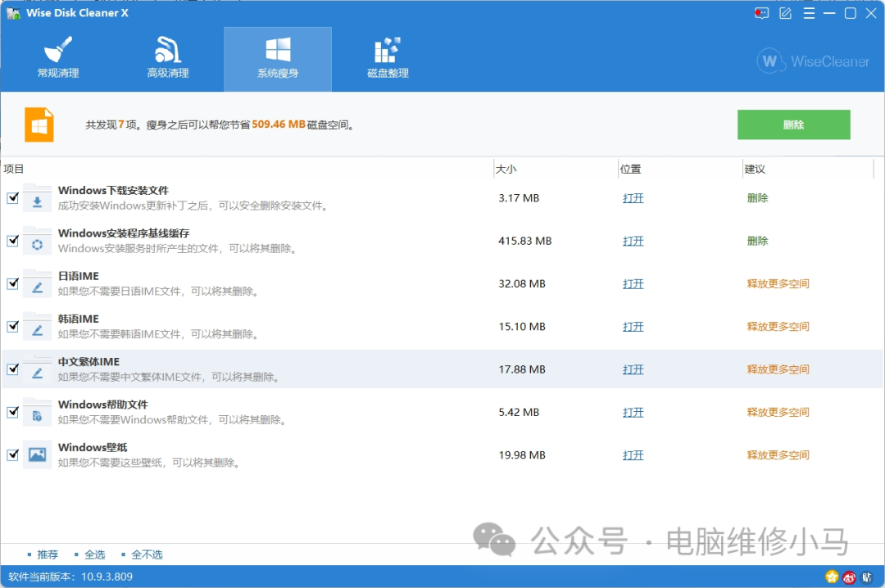Click the 日语IME folder icon
This screenshot has width=885, height=588.
pos(37,284)
